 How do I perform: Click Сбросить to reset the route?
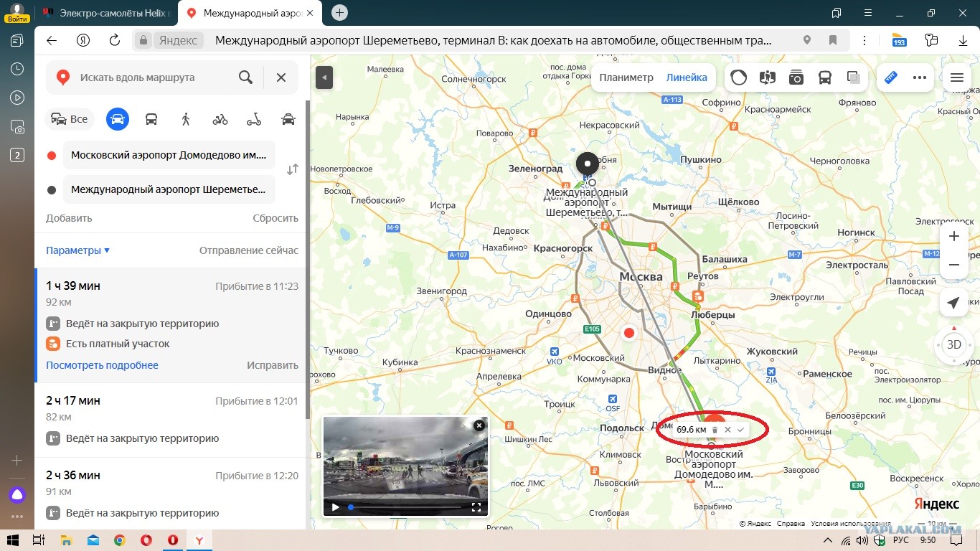[275, 218]
